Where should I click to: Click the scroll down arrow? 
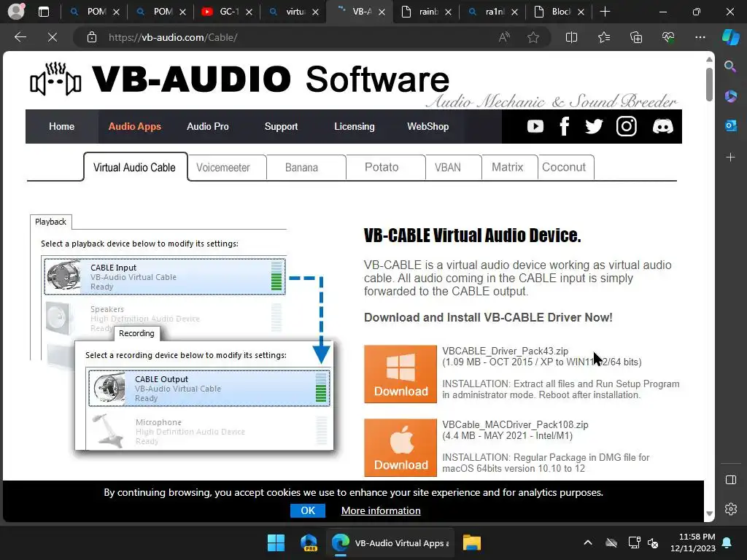pyautogui.click(x=709, y=514)
